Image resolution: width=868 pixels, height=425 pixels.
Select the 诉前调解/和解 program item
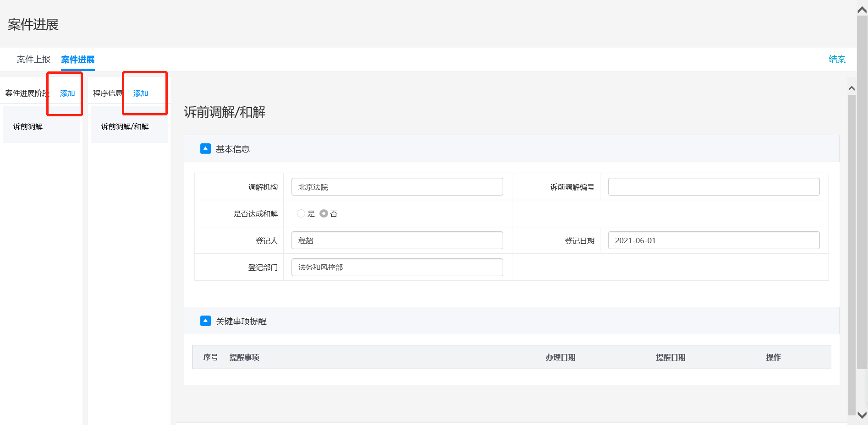[x=125, y=127]
